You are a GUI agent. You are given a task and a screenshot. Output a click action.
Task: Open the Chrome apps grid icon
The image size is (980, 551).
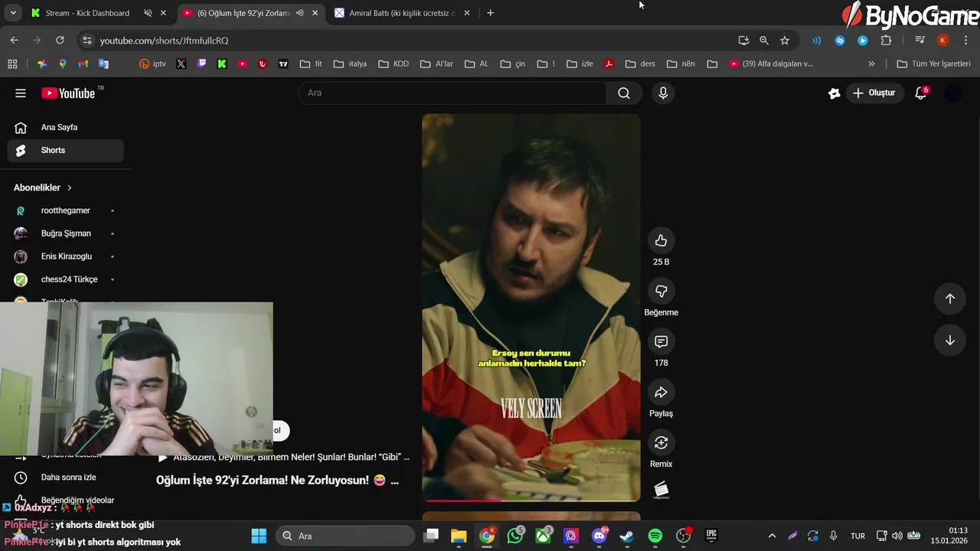(x=12, y=64)
